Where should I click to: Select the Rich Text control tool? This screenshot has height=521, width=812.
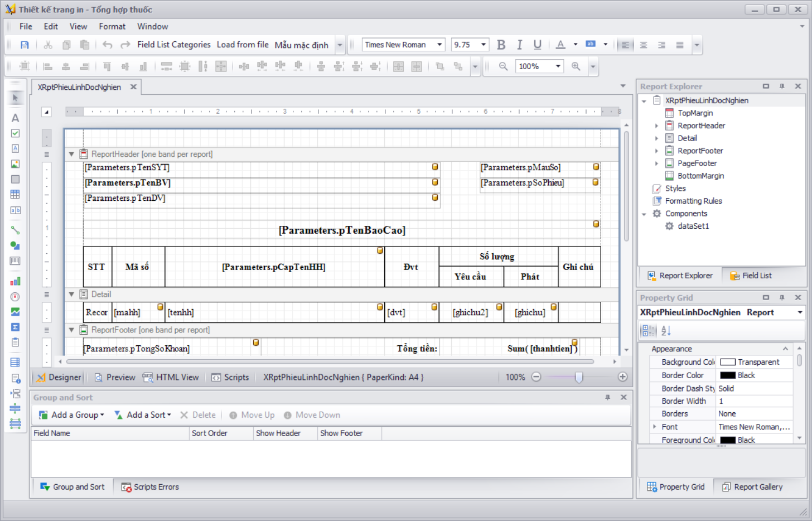15,148
